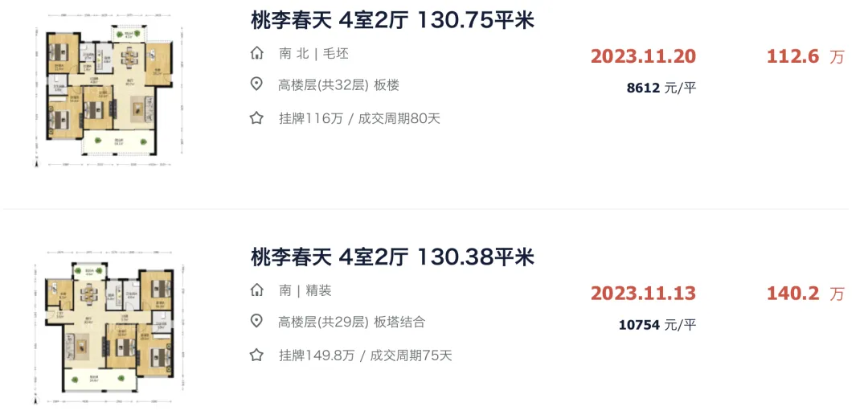Click the star icon beside 挂牌116万
The image size is (868, 415).
point(256,118)
